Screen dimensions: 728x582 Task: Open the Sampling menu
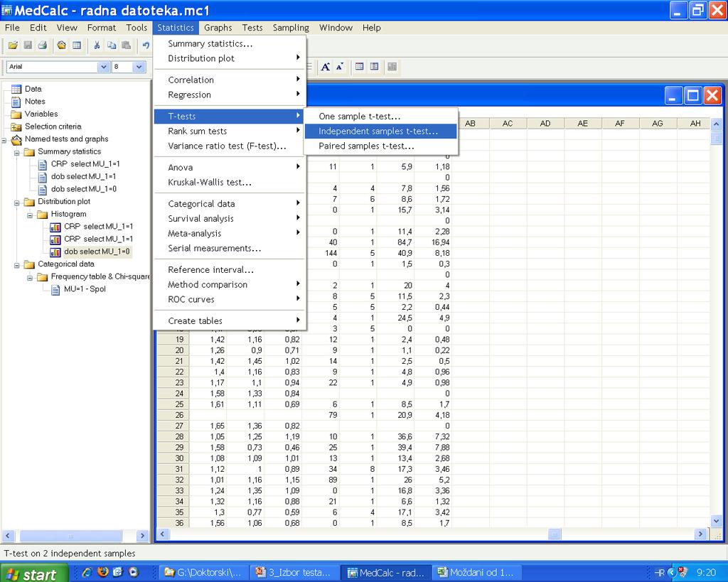coord(291,28)
